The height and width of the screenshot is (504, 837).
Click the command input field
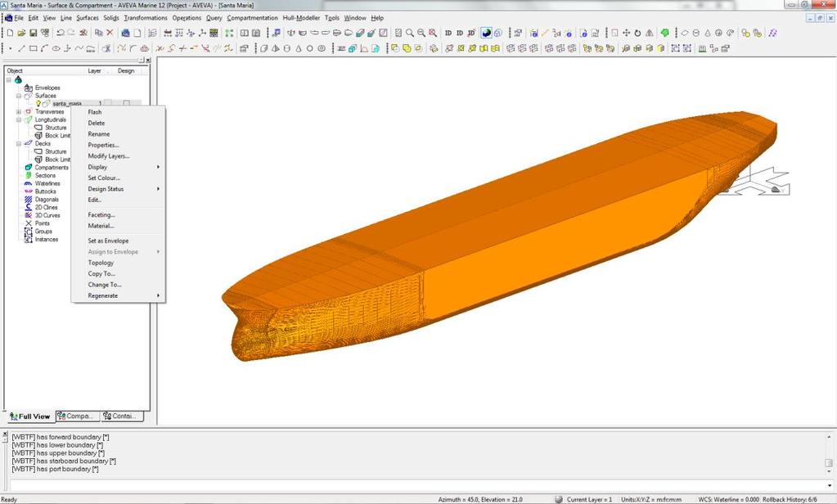417,486
